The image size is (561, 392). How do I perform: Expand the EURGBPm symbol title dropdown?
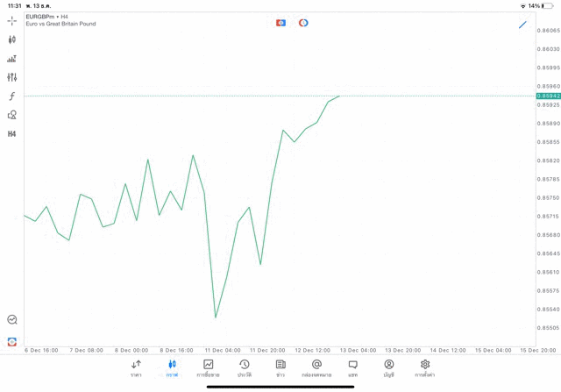(47, 17)
